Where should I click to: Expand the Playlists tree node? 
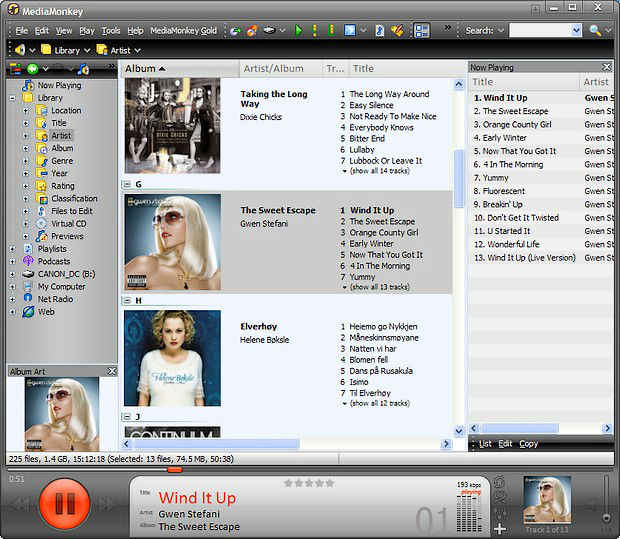click(12, 249)
